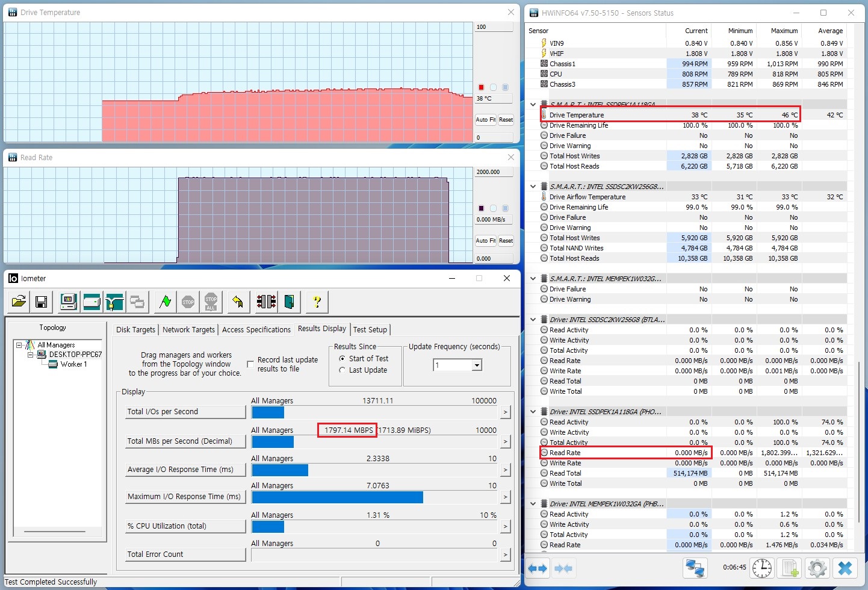Switch to Network Targets tab
This screenshot has height=590, width=868.
tap(188, 329)
